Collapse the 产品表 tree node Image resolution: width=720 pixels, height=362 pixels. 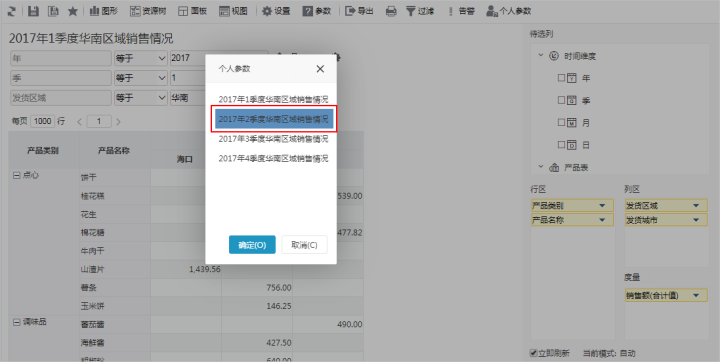(x=540, y=167)
